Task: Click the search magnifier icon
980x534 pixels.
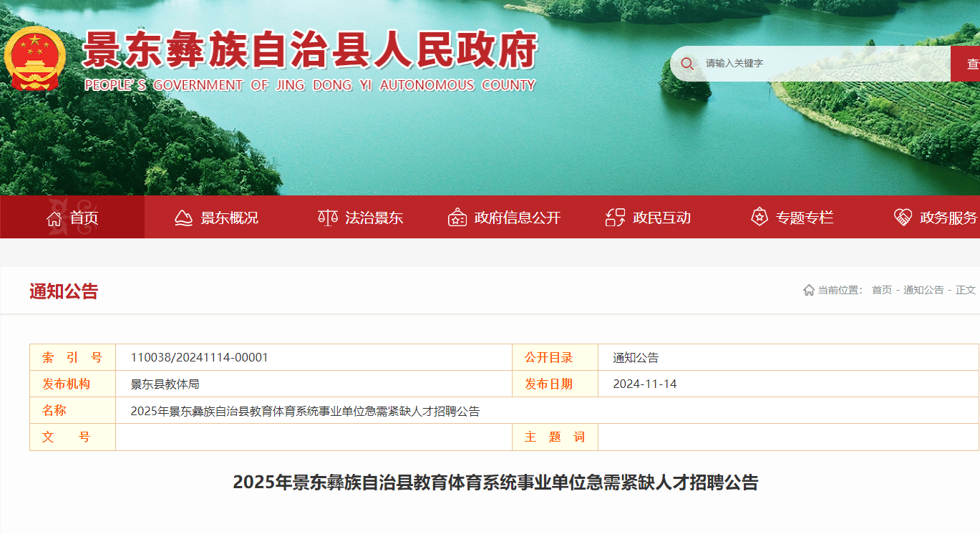Action: point(687,64)
